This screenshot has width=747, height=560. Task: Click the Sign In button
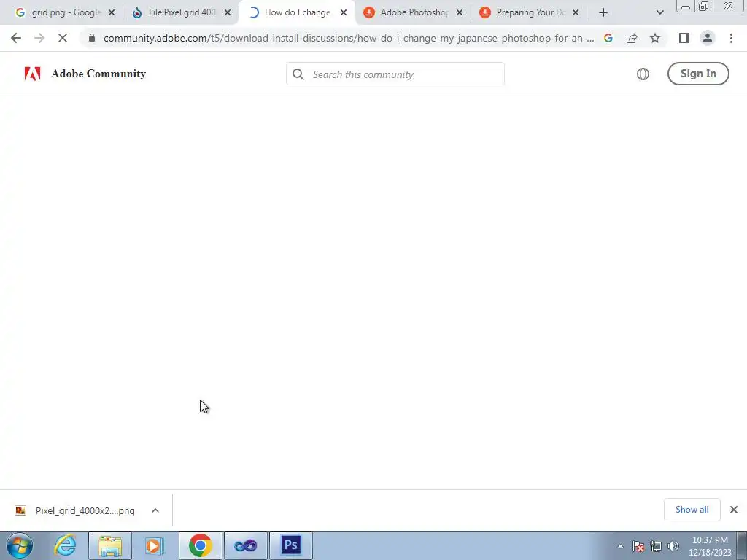(x=698, y=74)
